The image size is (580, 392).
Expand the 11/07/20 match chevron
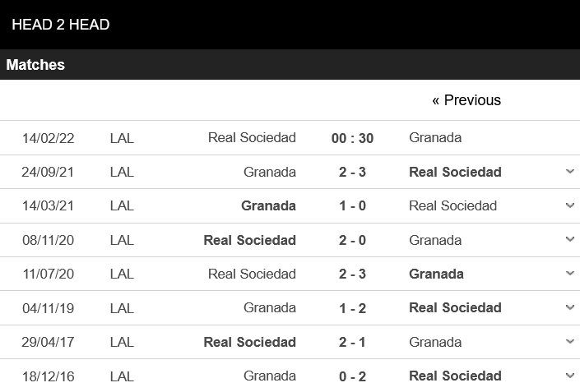point(569,274)
